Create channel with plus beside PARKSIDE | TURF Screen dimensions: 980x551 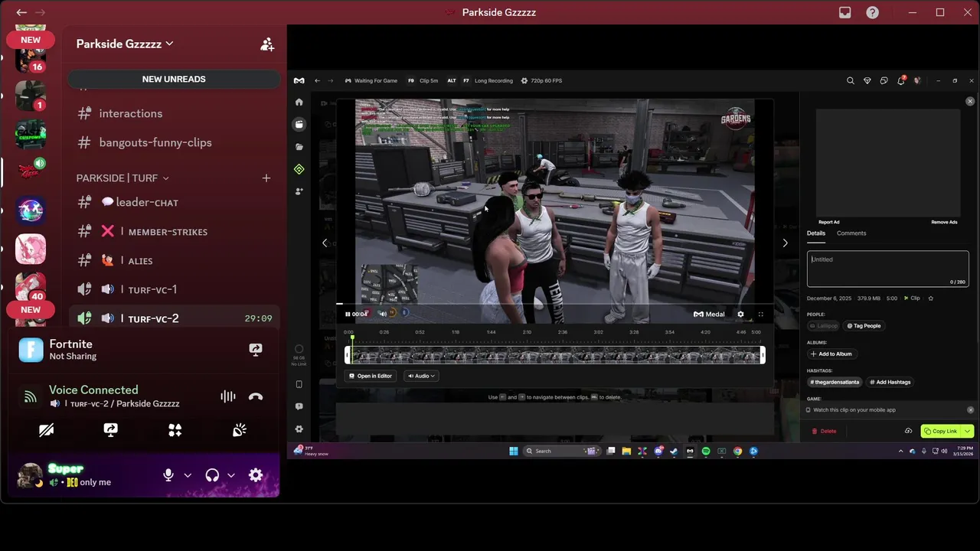coord(266,178)
